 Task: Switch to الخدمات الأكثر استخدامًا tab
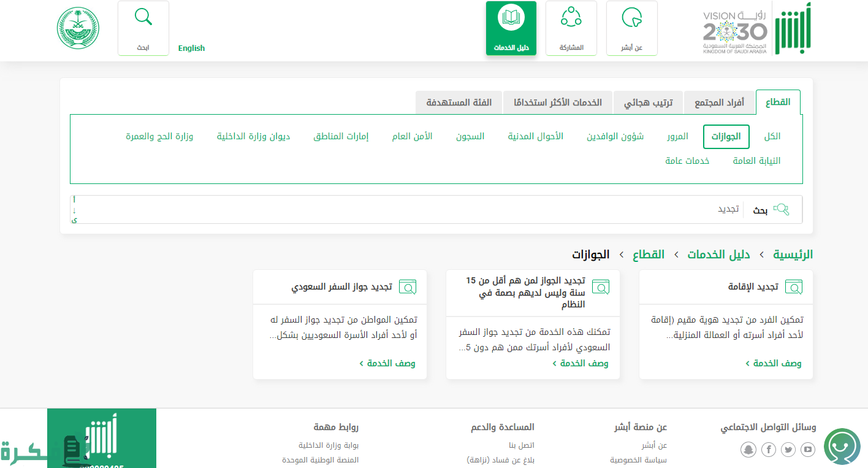557,102
